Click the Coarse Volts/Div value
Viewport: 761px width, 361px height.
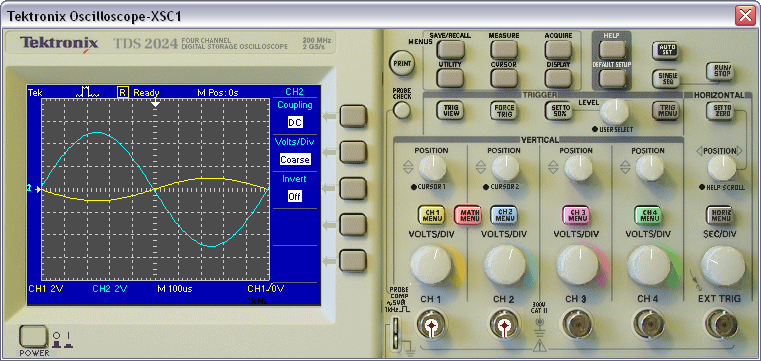295,159
